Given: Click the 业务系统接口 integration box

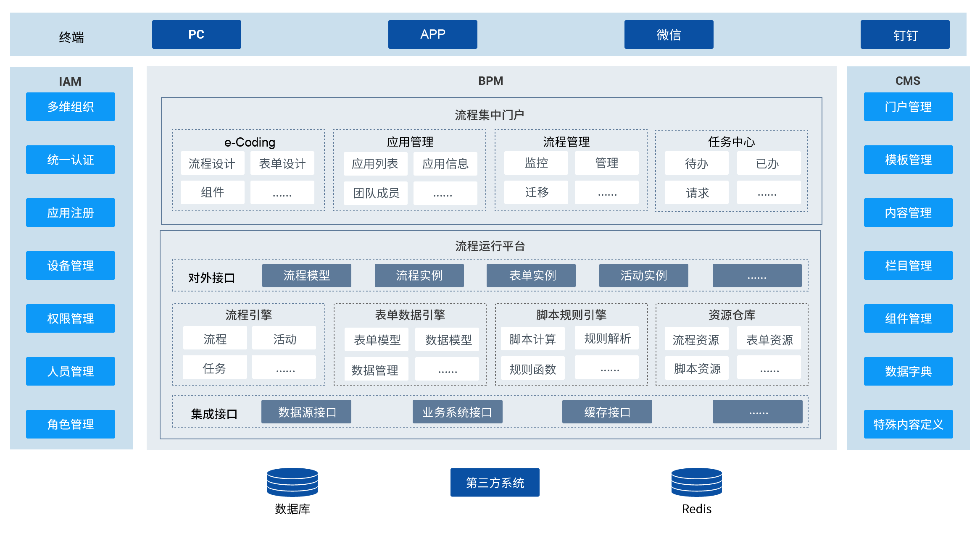Looking at the screenshot, I should pos(458,412).
